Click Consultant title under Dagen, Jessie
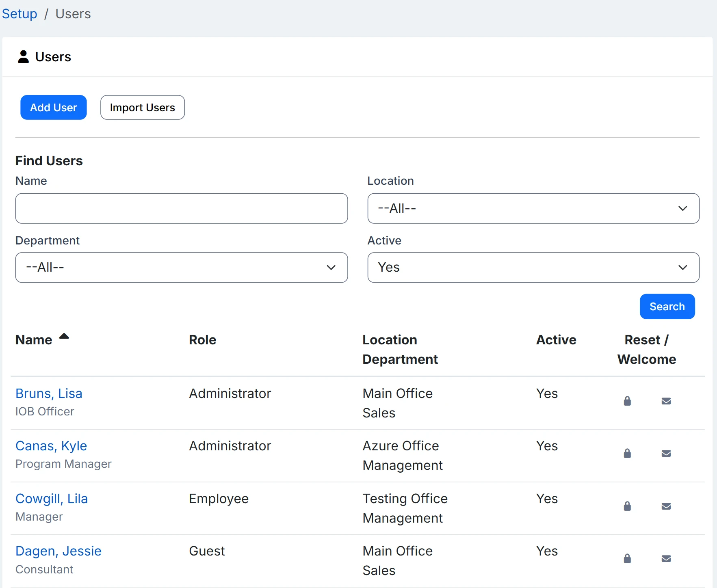This screenshot has height=588, width=717. pyautogui.click(x=44, y=569)
